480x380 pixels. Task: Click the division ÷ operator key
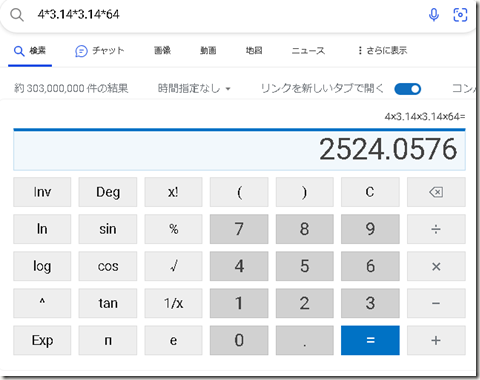436,229
